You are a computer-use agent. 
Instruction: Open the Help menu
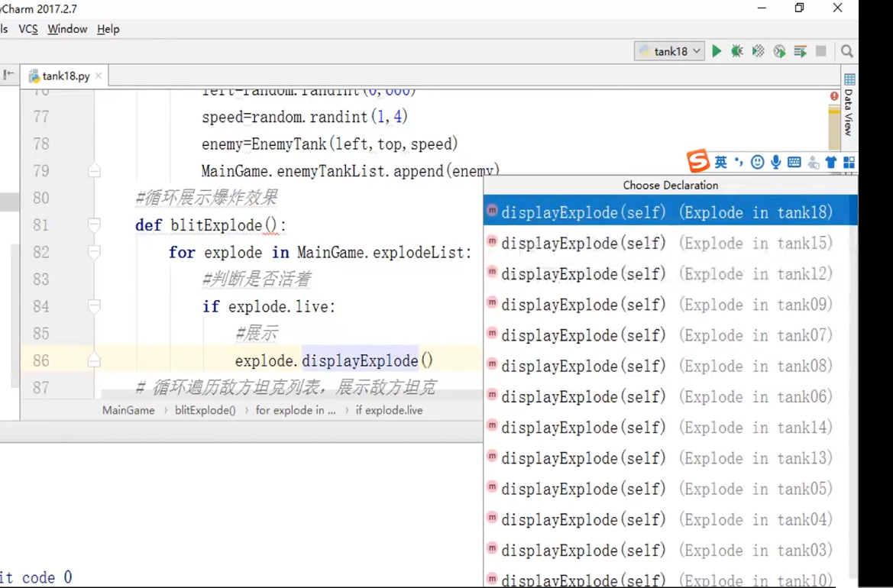(108, 29)
